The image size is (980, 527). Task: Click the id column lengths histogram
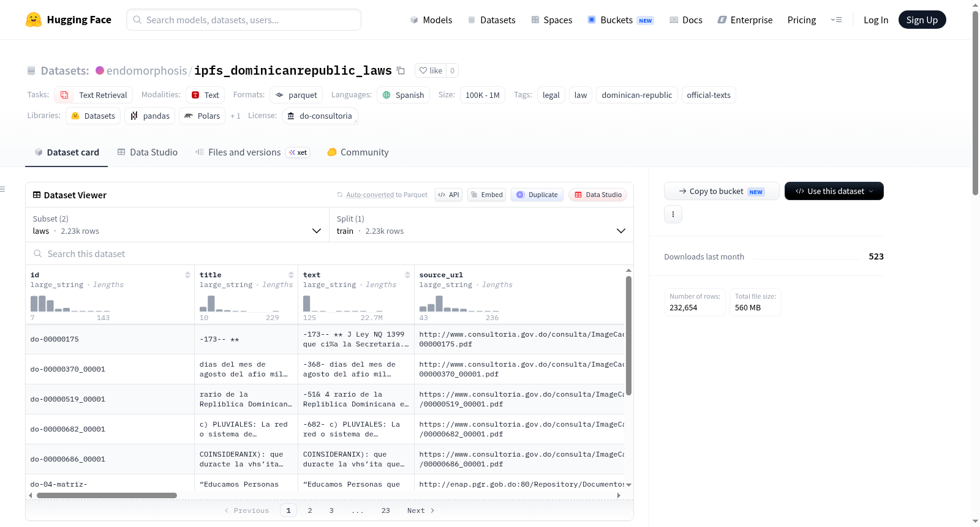(x=70, y=304)
